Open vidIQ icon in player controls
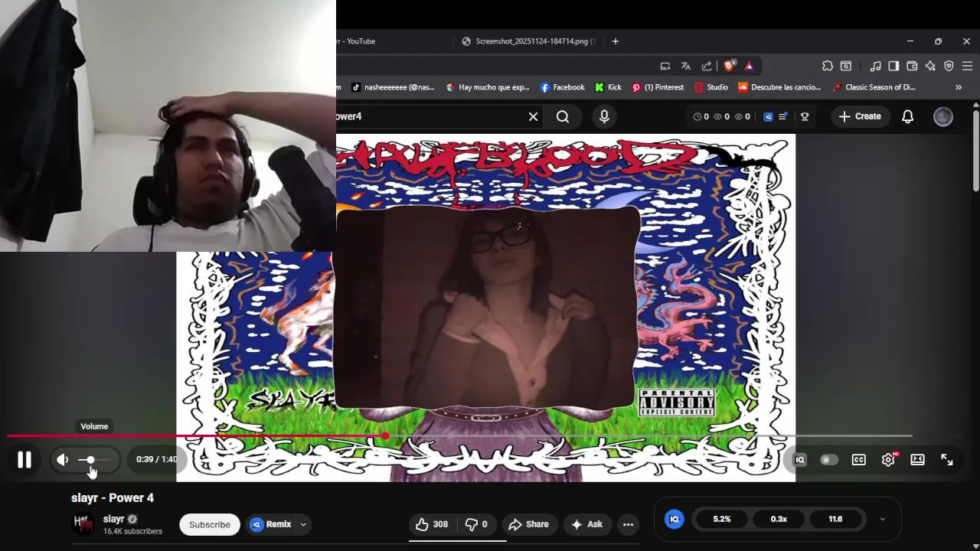This screenshot has height=551, width=980. coord(800,460)
